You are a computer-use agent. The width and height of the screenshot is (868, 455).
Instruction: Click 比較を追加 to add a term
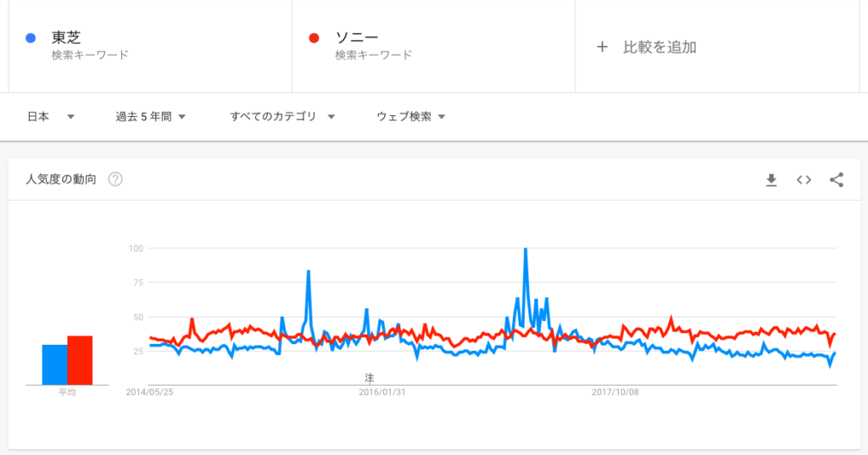click(659, 47)
